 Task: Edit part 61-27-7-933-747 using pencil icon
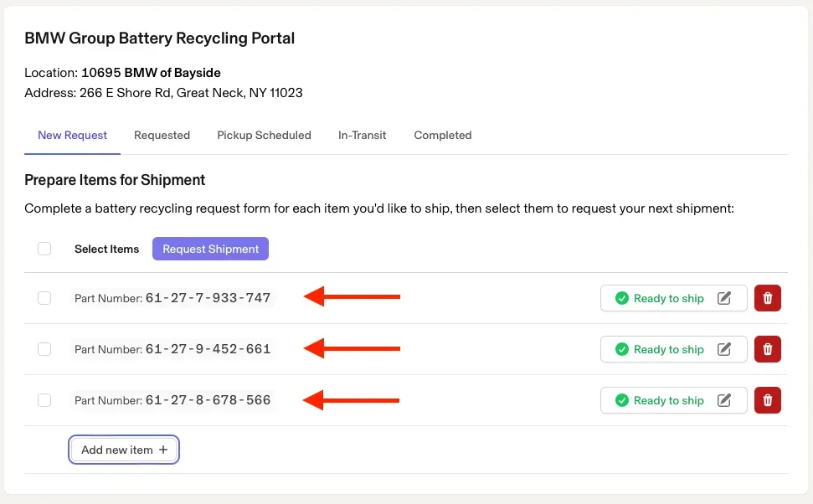pyautogui.click(x=723, y=298)
